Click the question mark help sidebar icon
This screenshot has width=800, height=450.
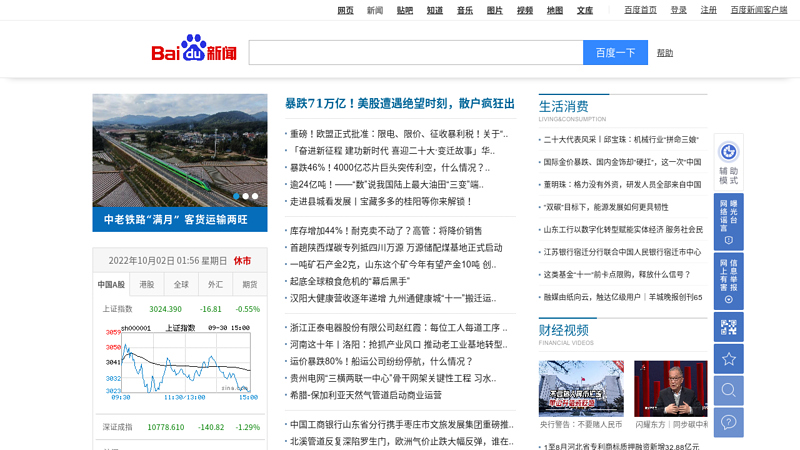point(729,422)
